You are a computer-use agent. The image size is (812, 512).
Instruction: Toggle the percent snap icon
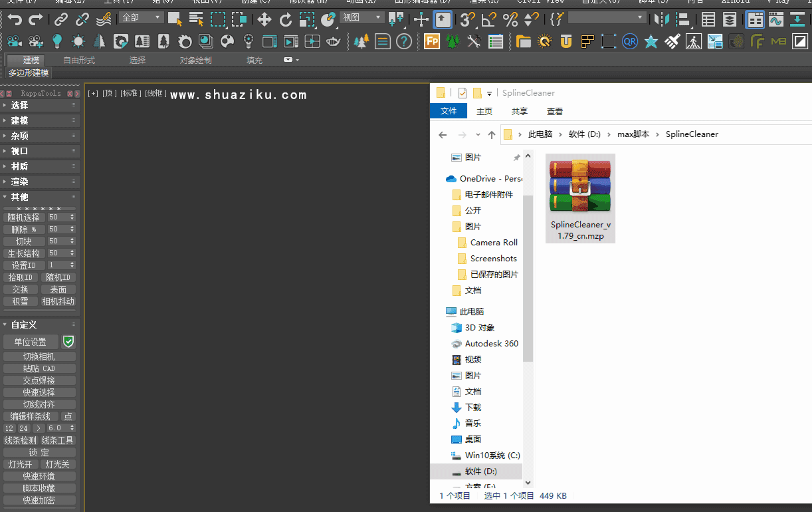510,19
